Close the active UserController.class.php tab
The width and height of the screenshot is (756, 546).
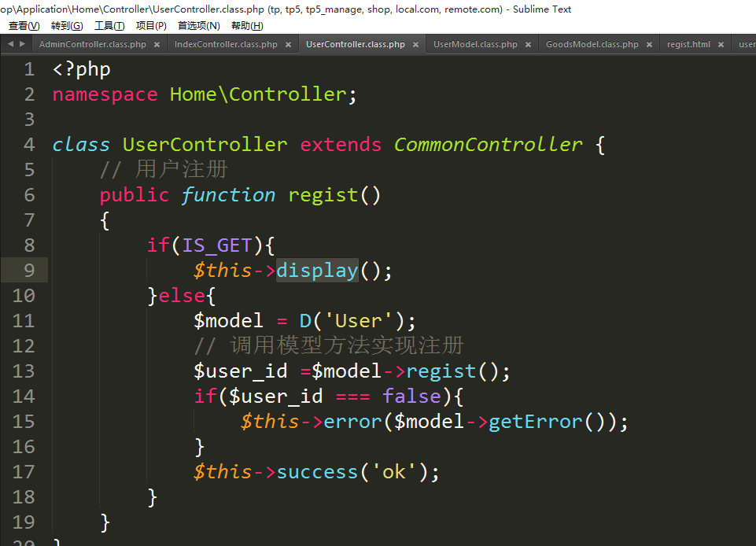[x=415, y=45]
